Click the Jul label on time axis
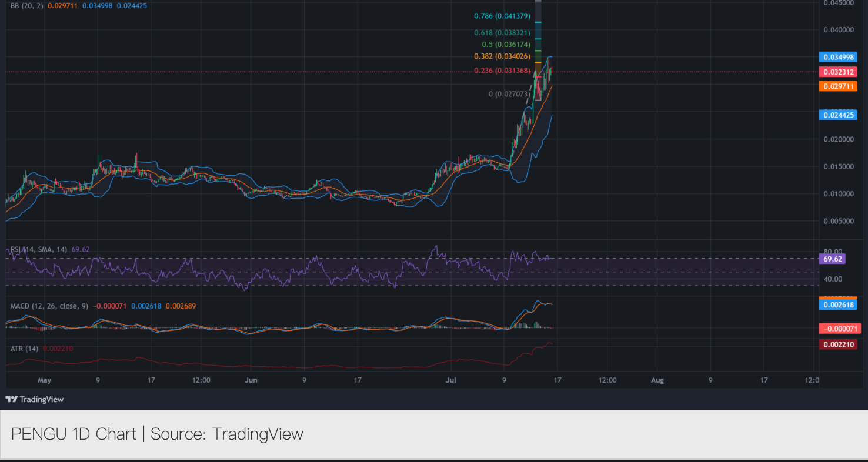Viewport: 868px width, 462px height. [451, 380]
